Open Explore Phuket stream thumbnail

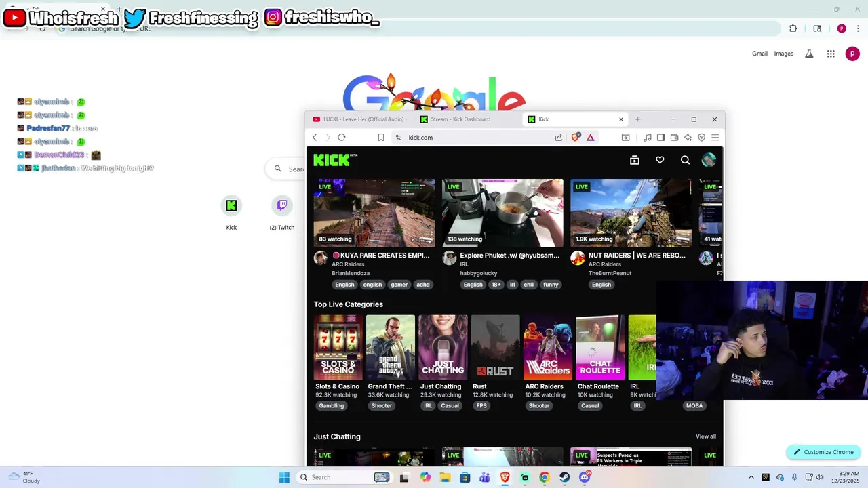tap(502, 213)
